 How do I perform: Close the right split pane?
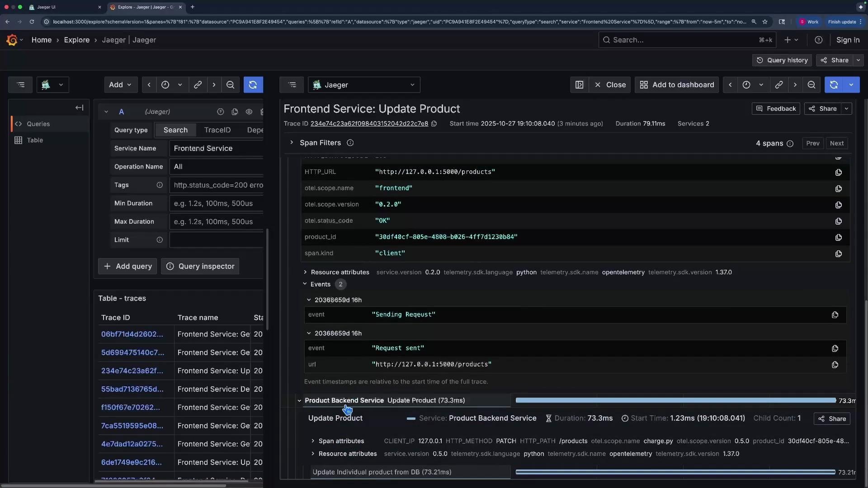coord(610,85)
